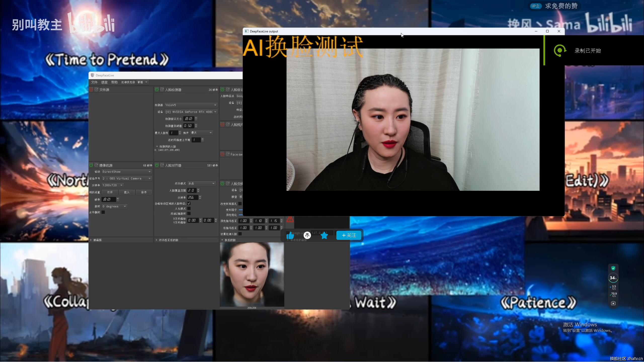Click the 34% performance ring indicator
This screenshot has width=644, height=362.
[x=613, y=278]
